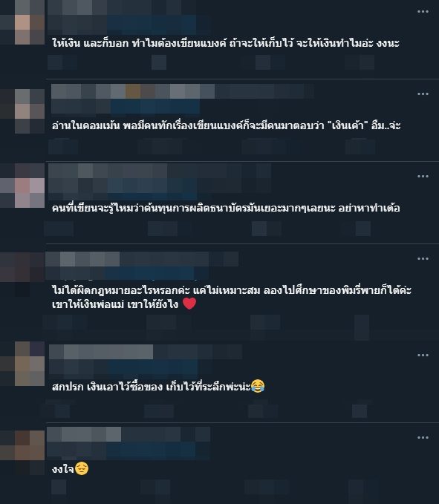This screenshot has height=504, width=439.
Task: Open three-dot menu on tweet mentioning "เงินเค้า"
Action: [x=423, y=94]
